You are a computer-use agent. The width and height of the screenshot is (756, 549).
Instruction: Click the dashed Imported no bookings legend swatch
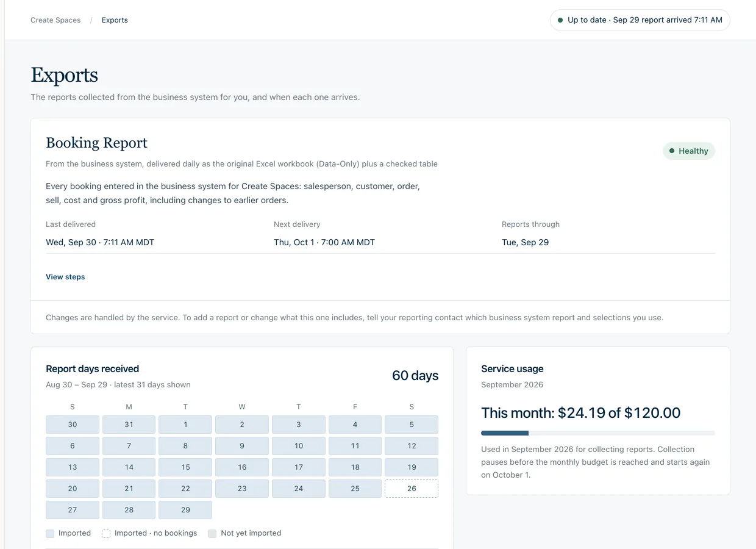106,534
